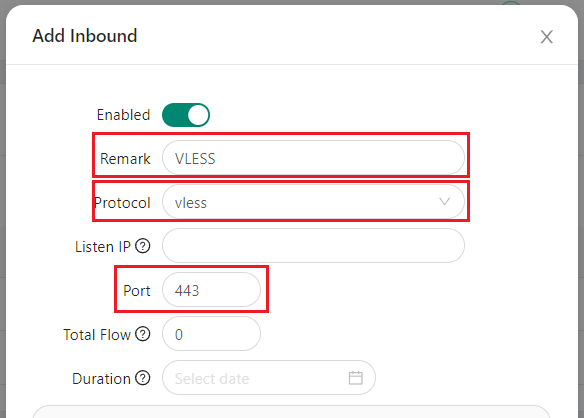Viewport: 584px width, 418px height.
Task: Show Duration help question icon
Action: tap(143, 378)
